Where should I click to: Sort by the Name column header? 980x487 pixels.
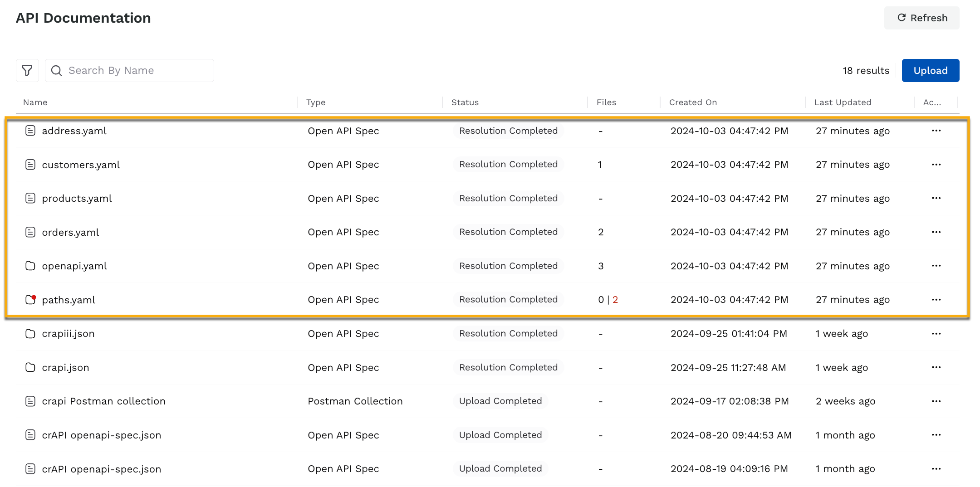pos(35,102)
